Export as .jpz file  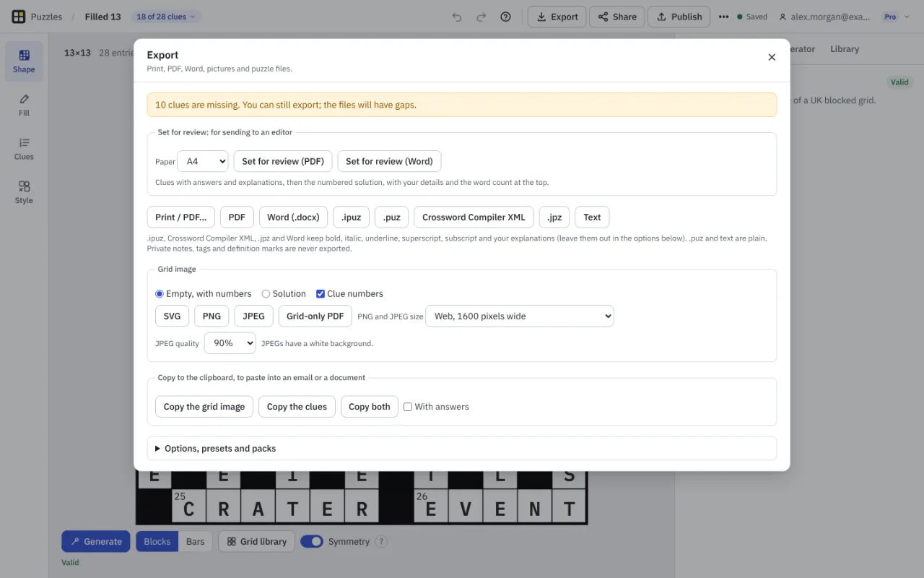(x=554, y=217)
